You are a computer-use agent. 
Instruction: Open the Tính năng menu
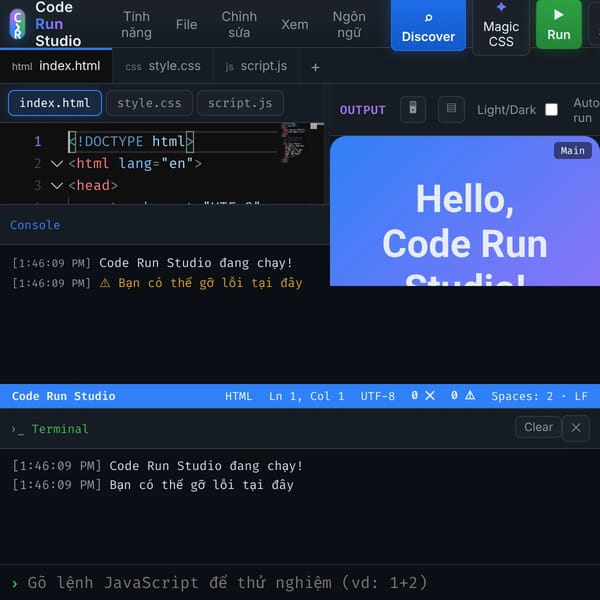click(x=136, y=24)
